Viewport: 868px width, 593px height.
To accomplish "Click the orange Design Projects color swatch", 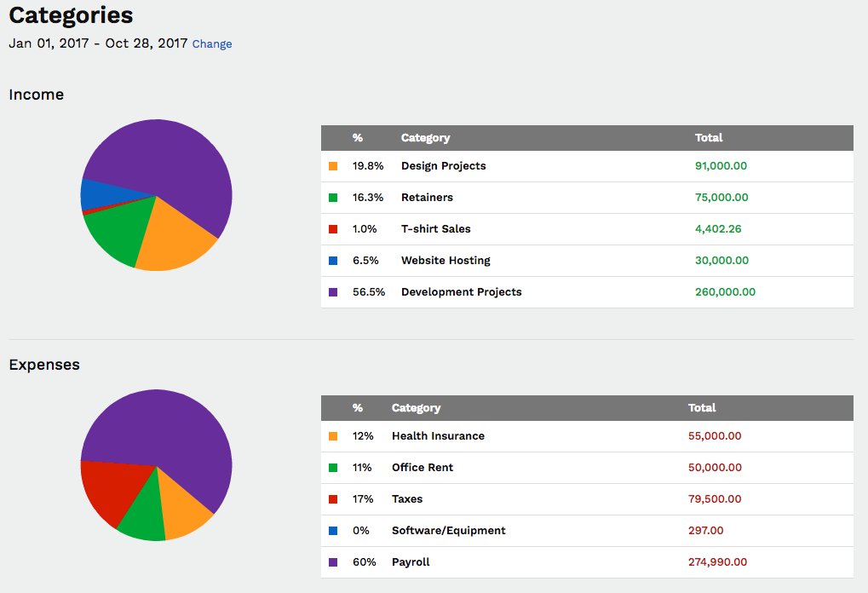I will (333, 166).
